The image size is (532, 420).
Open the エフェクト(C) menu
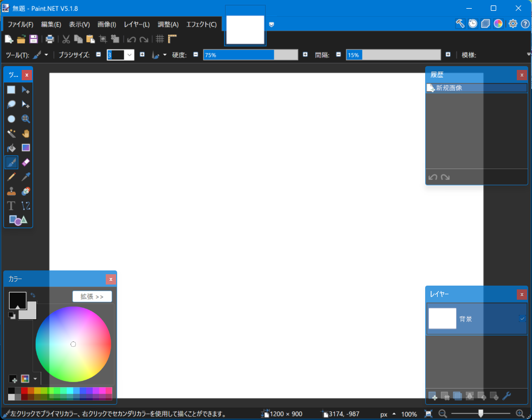(202, 24)
